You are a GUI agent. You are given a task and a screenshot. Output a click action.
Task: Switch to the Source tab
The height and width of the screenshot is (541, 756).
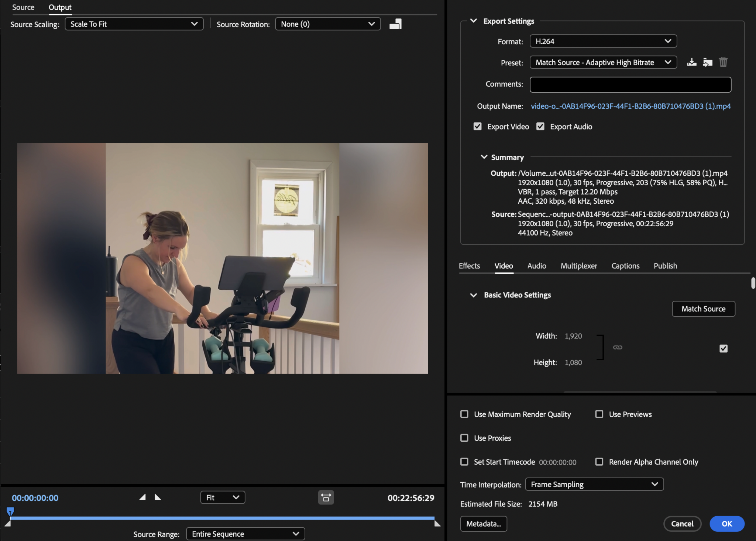(23, 7)
